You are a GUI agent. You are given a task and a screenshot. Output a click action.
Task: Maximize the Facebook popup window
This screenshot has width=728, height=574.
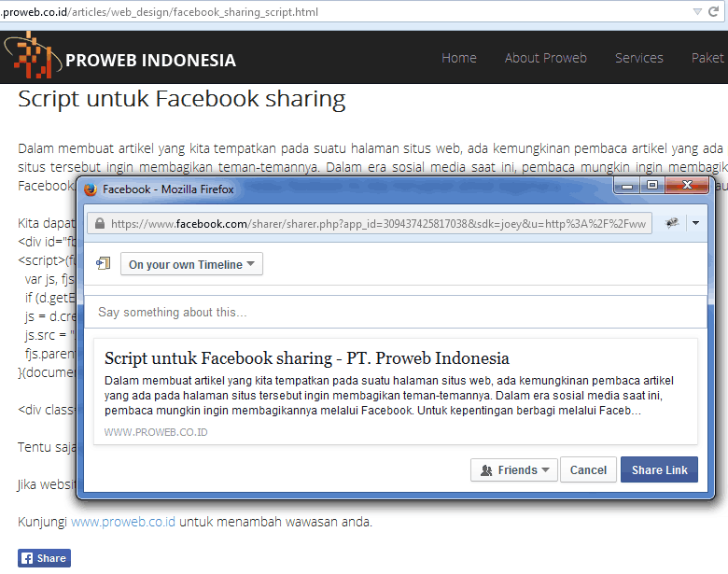[652, 186]
